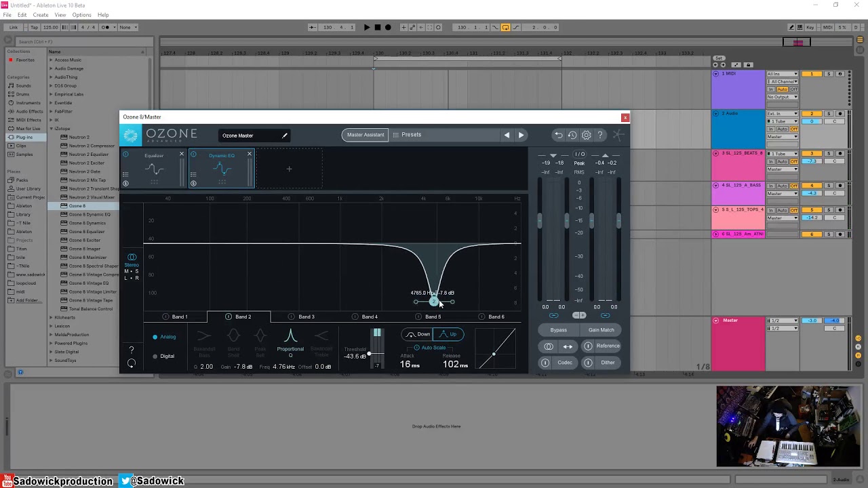The image size is (868, 488).
Task: Set dynamic direction to Up
Action: click(448, 334)
